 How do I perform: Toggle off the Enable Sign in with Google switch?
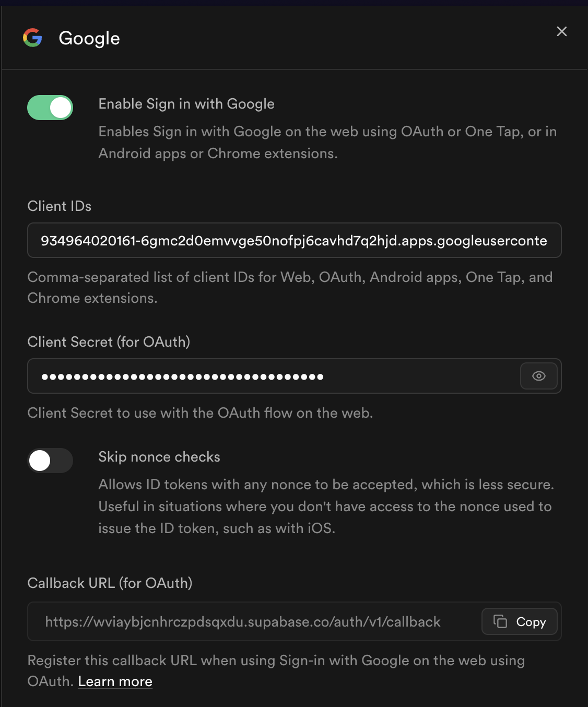pyautogui.click(x=50, y=108)
